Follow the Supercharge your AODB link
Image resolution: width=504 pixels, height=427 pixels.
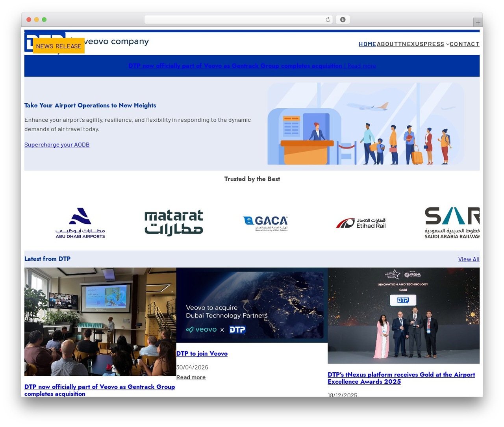click(57, 145)
